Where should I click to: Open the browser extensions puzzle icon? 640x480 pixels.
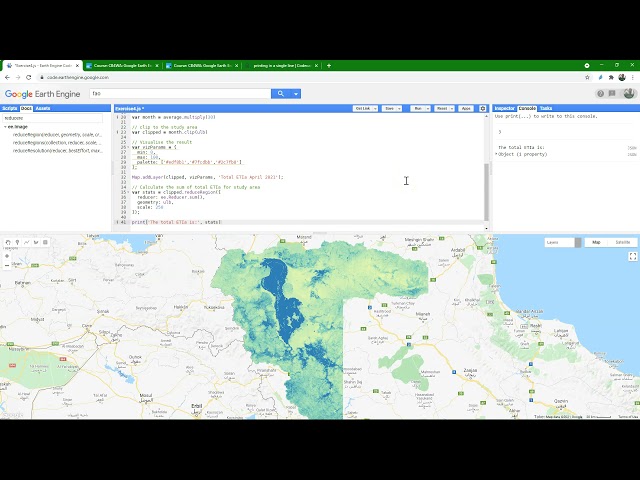coord(611,77)
